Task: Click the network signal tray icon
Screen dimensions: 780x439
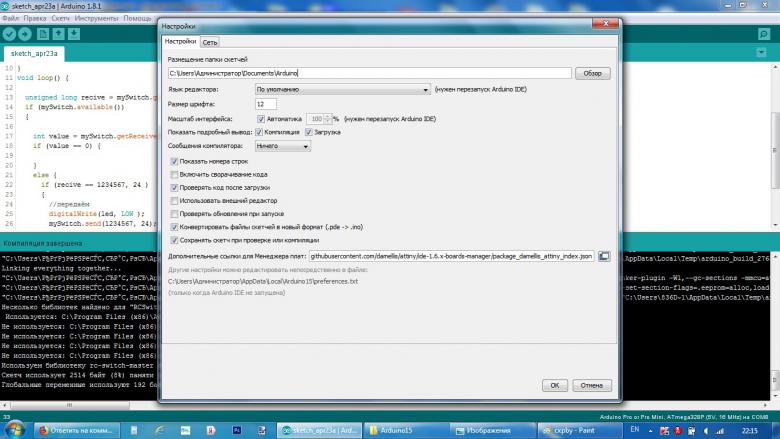Action: [x=720, y=431]
